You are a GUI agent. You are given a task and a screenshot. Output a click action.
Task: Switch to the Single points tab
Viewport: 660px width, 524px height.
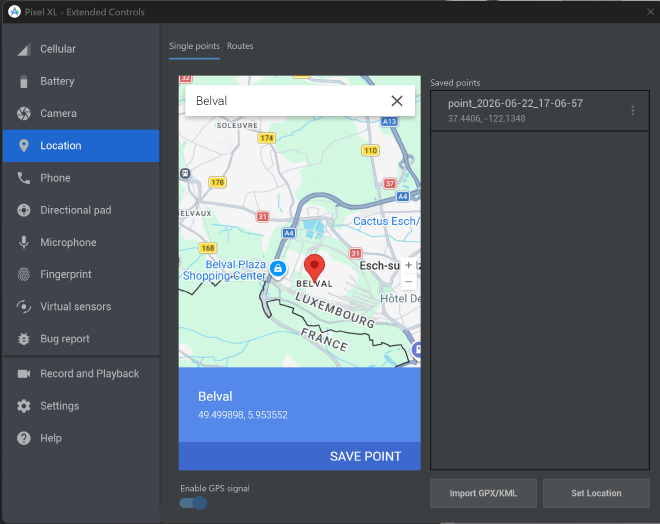(194, 46)
